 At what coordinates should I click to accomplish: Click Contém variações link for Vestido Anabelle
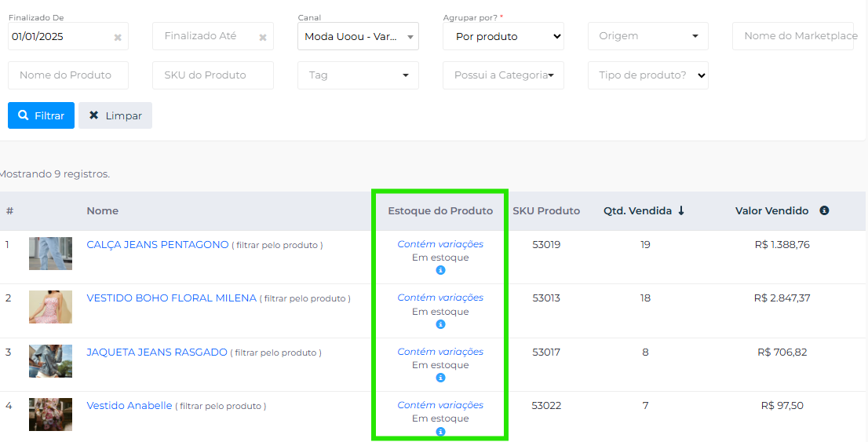[440, 405]
